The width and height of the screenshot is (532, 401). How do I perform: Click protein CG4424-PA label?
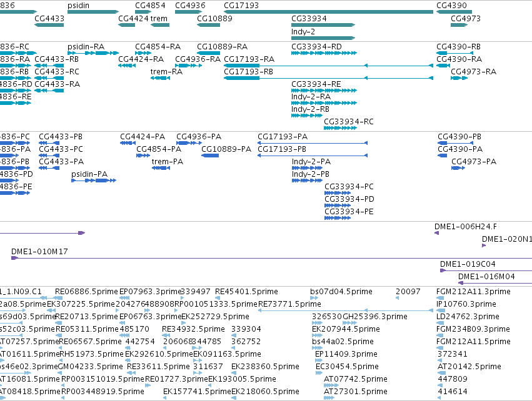(x=143, y=137)
